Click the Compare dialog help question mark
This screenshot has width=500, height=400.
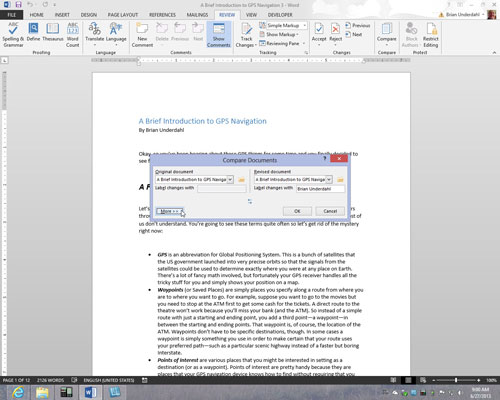click(325, 159)
